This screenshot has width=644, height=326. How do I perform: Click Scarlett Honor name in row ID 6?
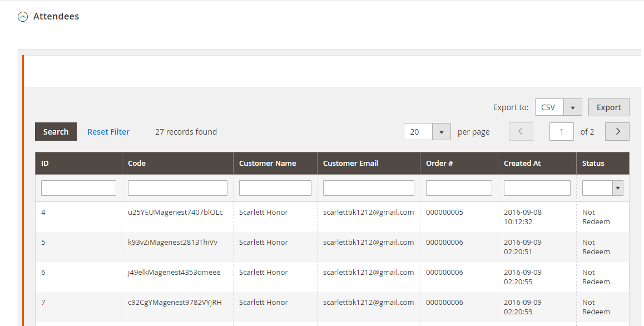[263, 272]
